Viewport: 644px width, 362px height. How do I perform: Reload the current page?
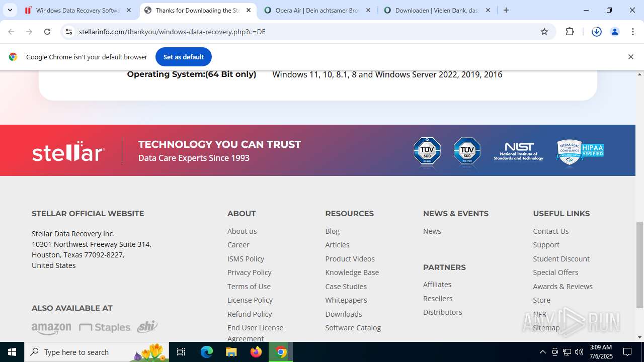(x=47, y=32)
